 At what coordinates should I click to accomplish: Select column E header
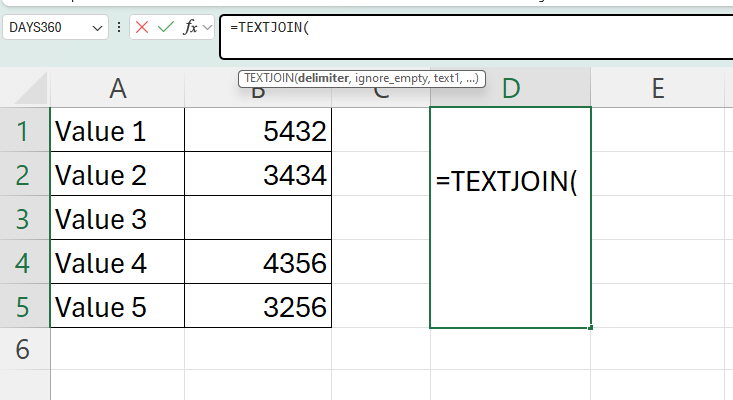[x=658, y=88]
